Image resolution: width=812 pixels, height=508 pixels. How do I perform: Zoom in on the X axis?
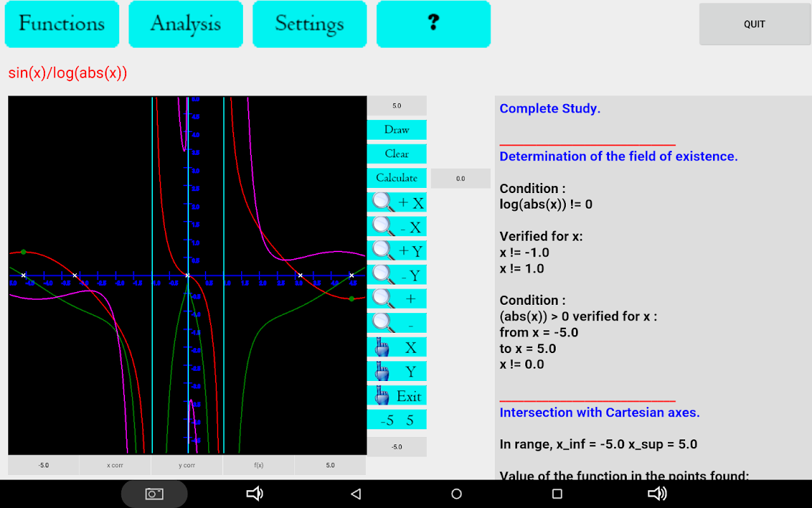[x=396, y=202]
